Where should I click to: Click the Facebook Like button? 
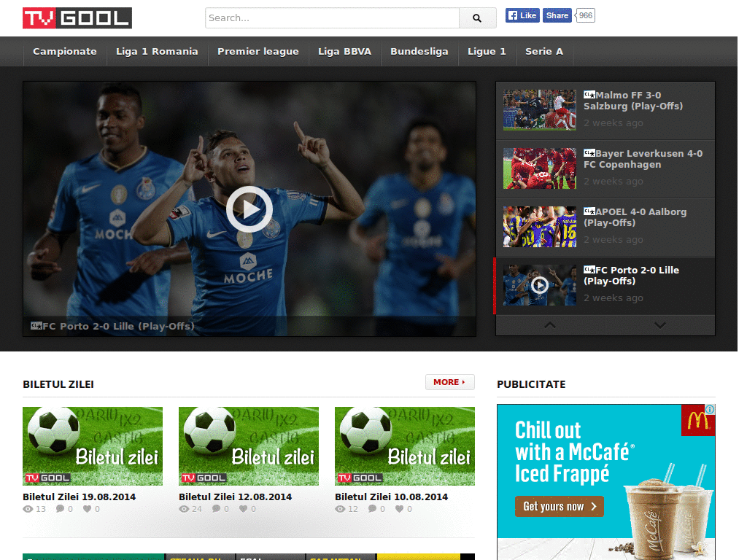pyautogui.click(x=522, y=16)
